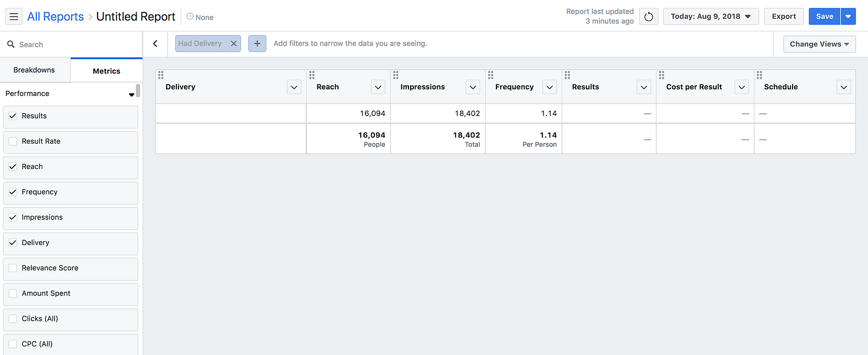Go to All Reports link
The width and height of the screenshot is (868, 355).
point(55,17)
